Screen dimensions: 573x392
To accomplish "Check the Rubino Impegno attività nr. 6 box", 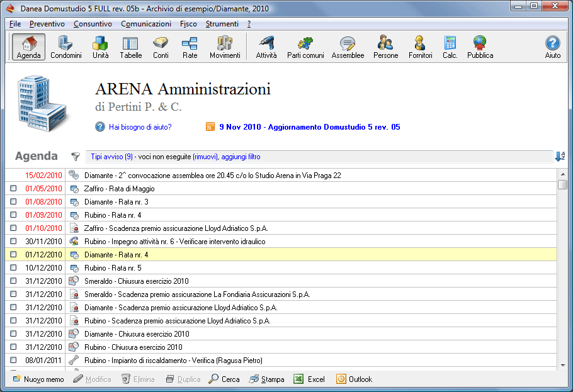I will tap(13, 241).
